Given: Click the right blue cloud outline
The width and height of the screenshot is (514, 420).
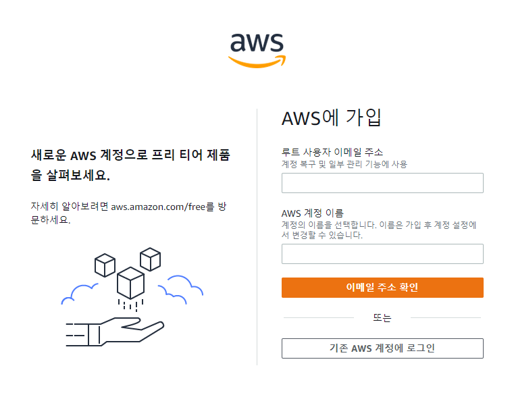Looking at the screenshot, I should (180, 289).
